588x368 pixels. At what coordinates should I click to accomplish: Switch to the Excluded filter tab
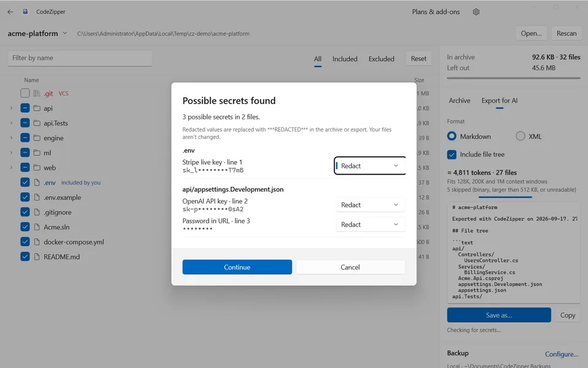click(x=382, y=59)
